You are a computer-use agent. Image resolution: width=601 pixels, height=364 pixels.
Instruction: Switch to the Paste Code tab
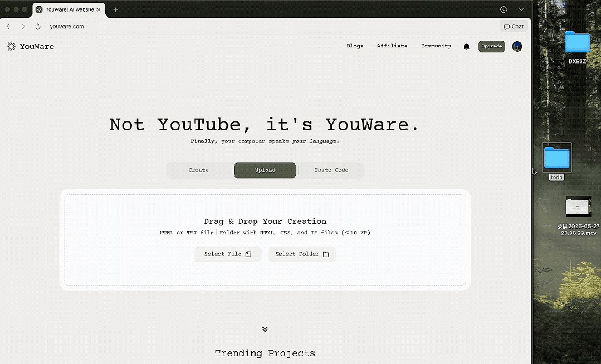tap(331, 170)
